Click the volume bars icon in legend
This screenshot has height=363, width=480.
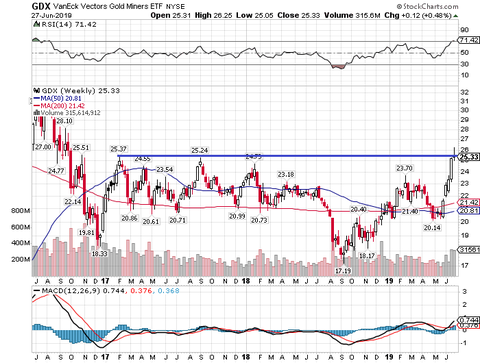37,113
